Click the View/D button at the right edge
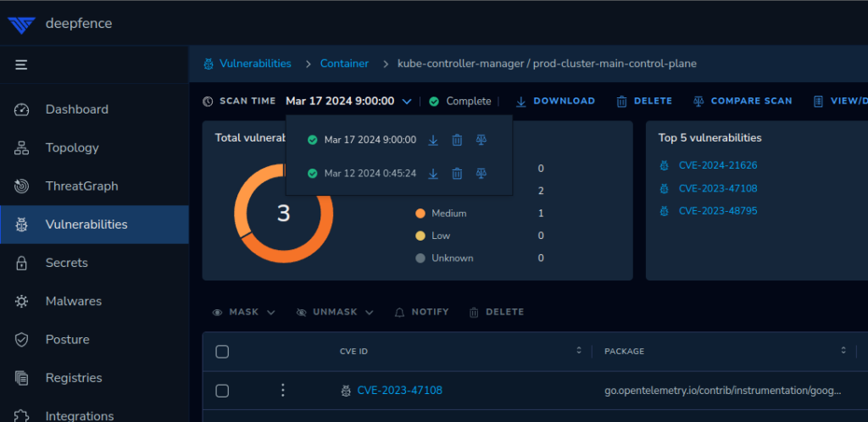Screen dimensions: 868x422 (840, 101)
